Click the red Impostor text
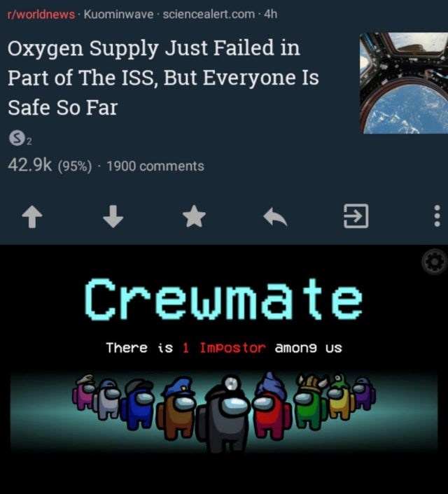The width and height of the screenshot is (448, 494). tap(233, 348)
